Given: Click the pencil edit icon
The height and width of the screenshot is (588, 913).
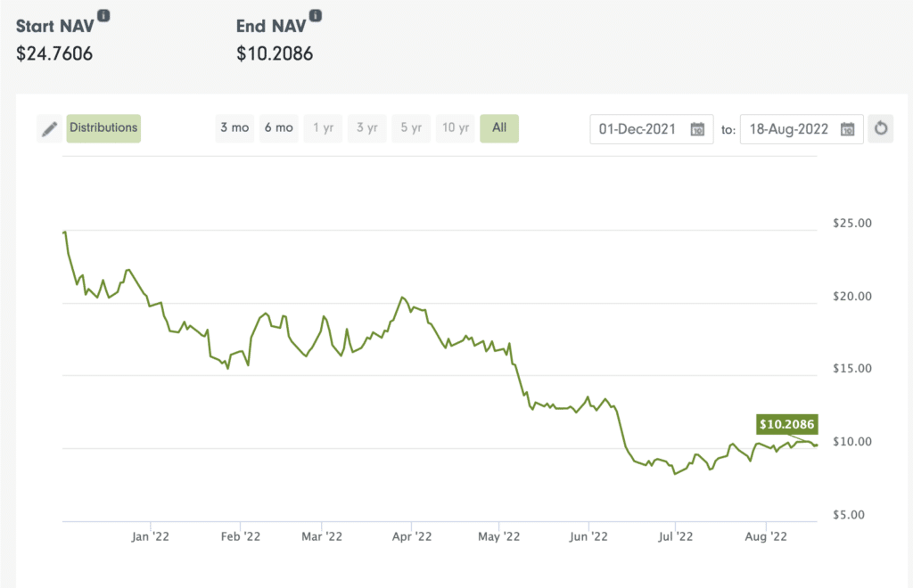Looking at the screenshot, I should tap(50, 129).
